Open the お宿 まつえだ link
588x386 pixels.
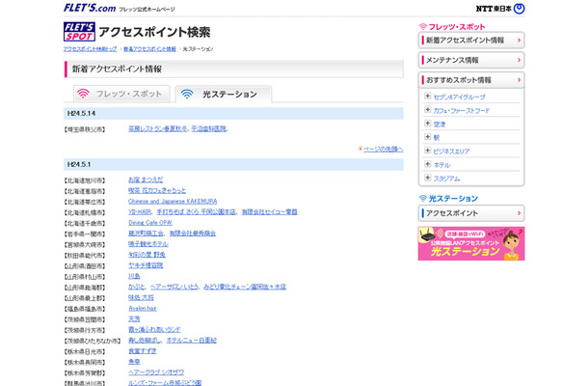146,179
